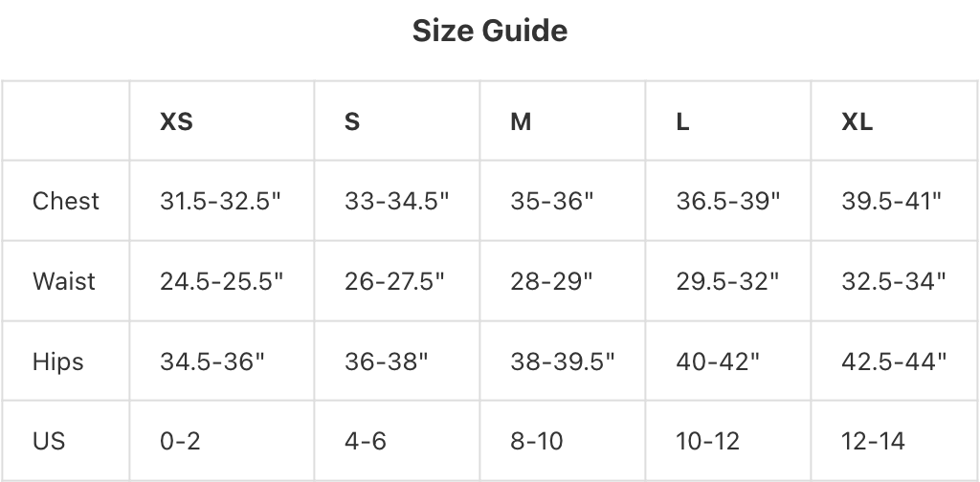The image size is (980, 482).
Task: Select S waist value 26-27.5"
Action: tap(396, 281)
